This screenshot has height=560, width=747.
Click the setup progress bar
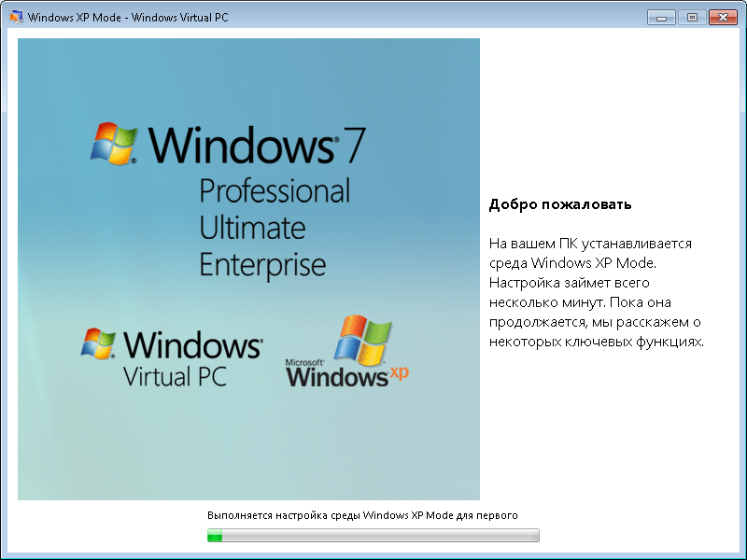coord(373,535)
